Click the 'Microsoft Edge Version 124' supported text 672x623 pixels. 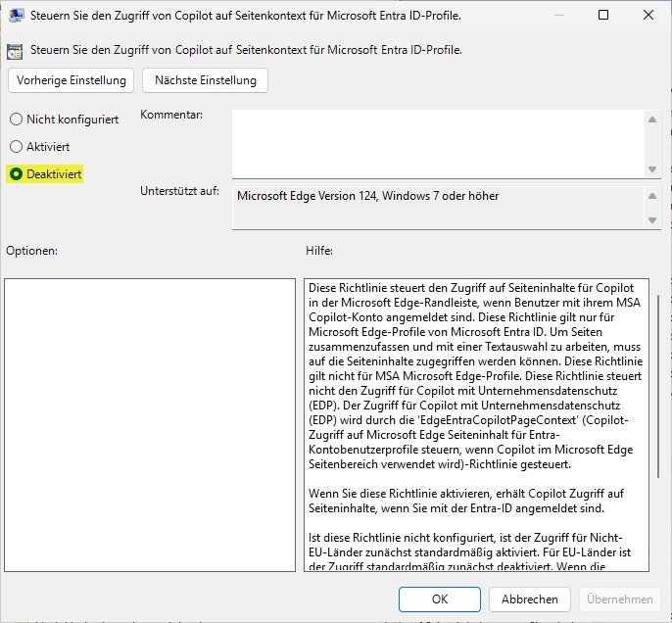point(367,196)
